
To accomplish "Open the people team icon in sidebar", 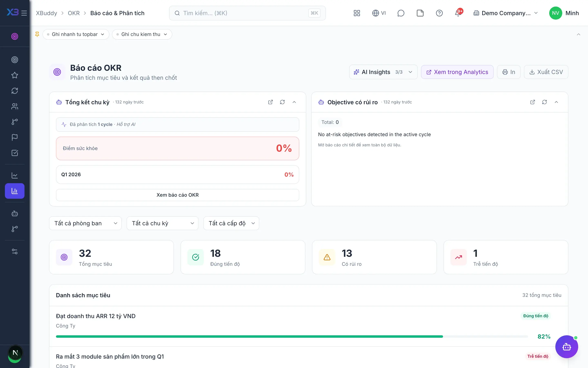I will click(x=14, y=106).
